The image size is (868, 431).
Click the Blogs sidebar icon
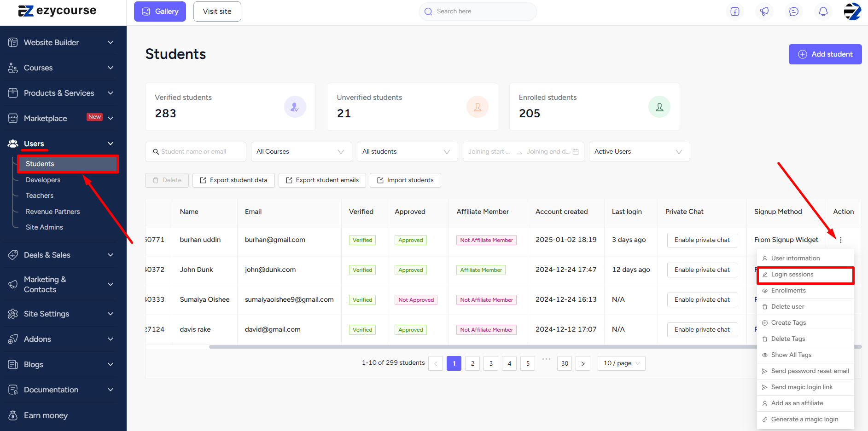(13, 364)
